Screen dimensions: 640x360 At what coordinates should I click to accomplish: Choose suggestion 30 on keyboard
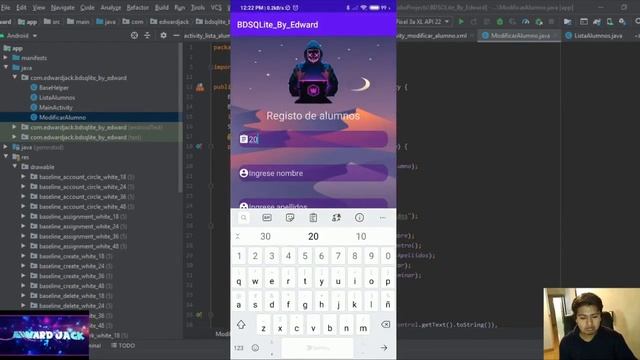point(266,236)
